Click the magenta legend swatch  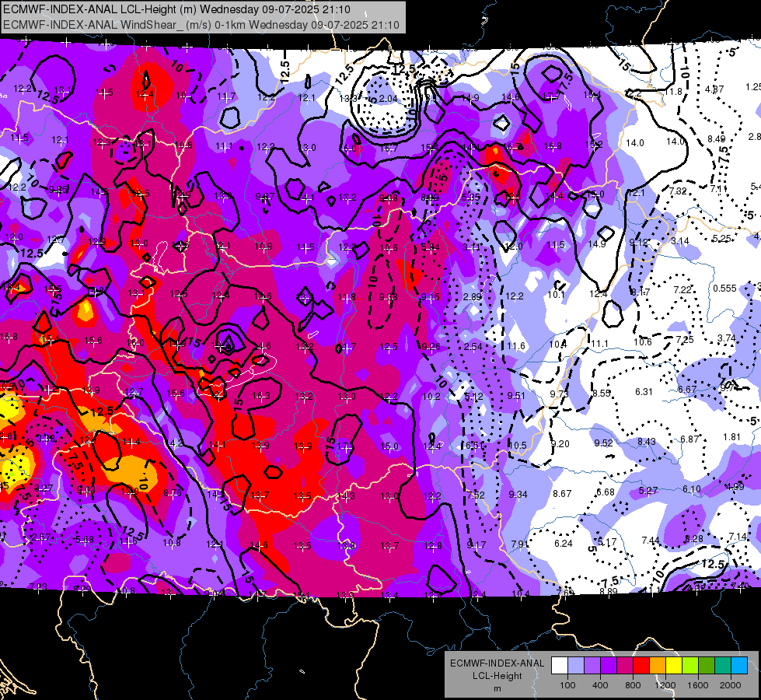click(x=625, y=666)
